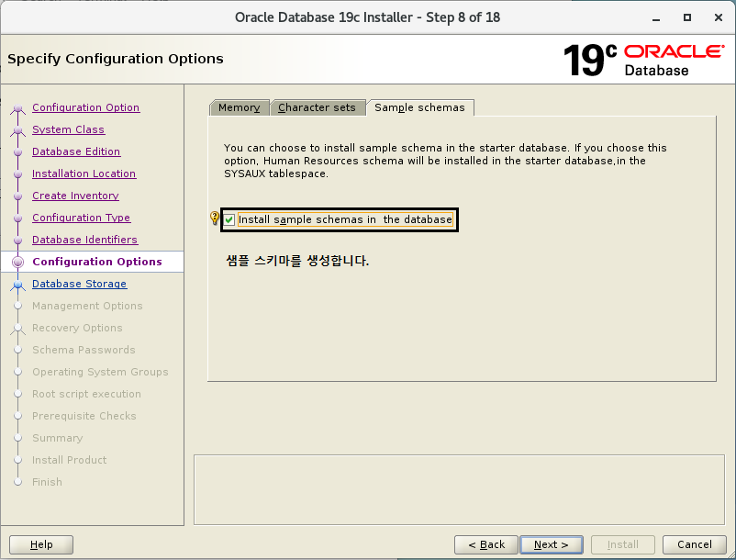
Task: Click the Korean note '샘플 스키마를 생성합니다.'
Action: [x=297, y=261]
